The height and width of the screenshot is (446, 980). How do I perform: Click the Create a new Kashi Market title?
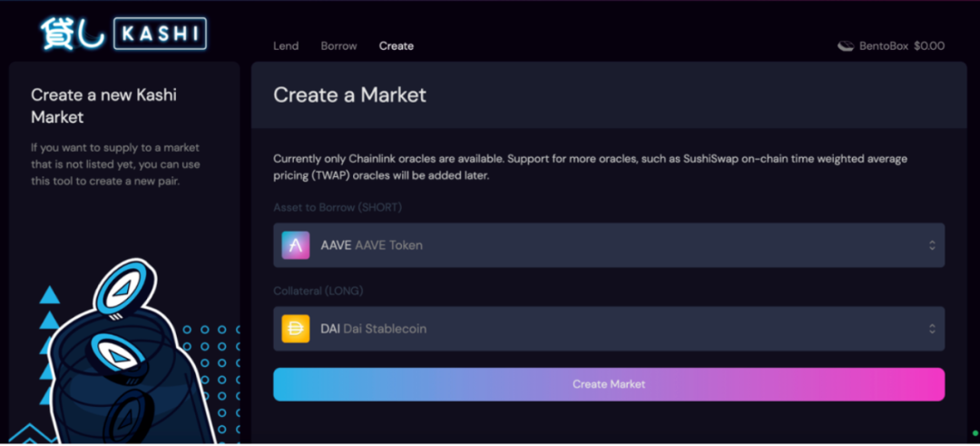point(103,105)
